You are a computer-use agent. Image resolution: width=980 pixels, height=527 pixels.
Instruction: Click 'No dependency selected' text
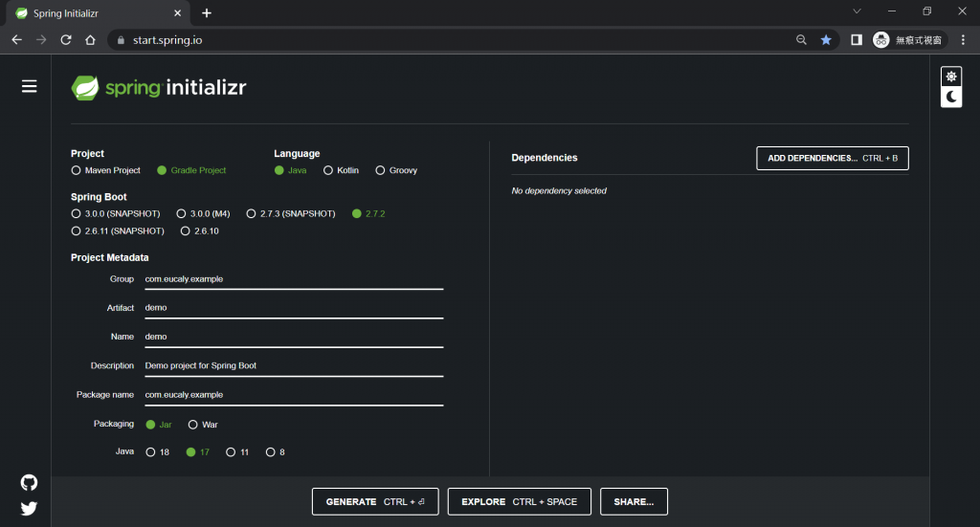click(559, 191)
